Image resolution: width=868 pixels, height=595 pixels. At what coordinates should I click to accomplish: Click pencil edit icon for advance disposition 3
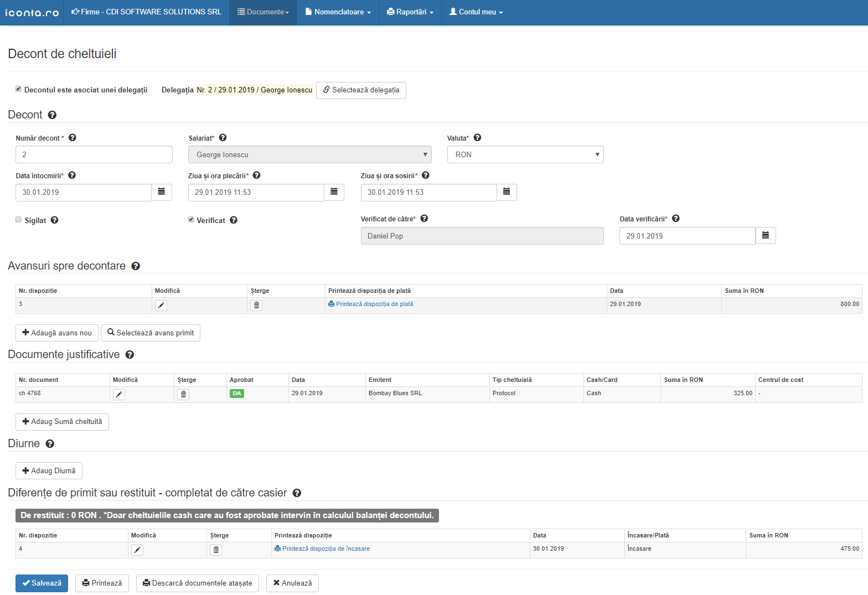coord(161,306)
